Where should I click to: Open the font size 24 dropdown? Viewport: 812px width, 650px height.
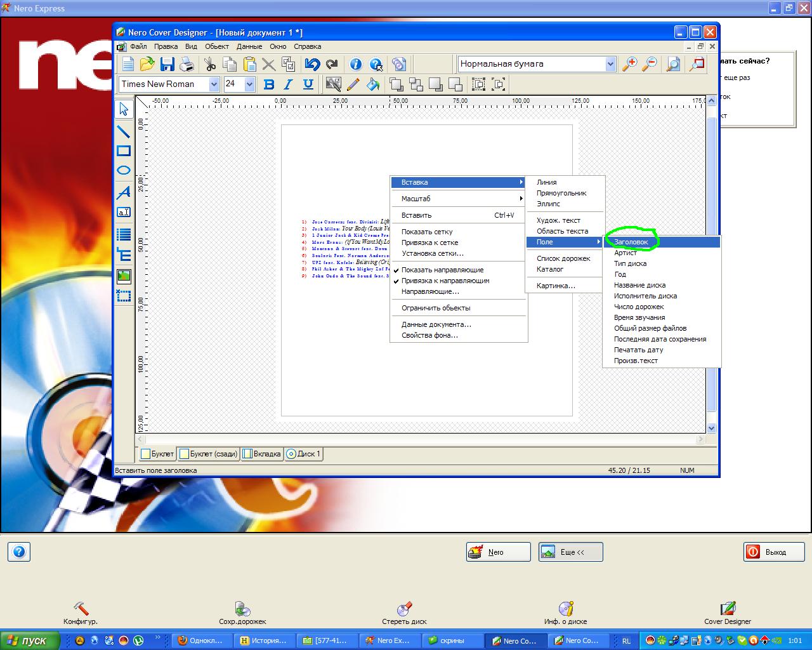tap(249, 84)
